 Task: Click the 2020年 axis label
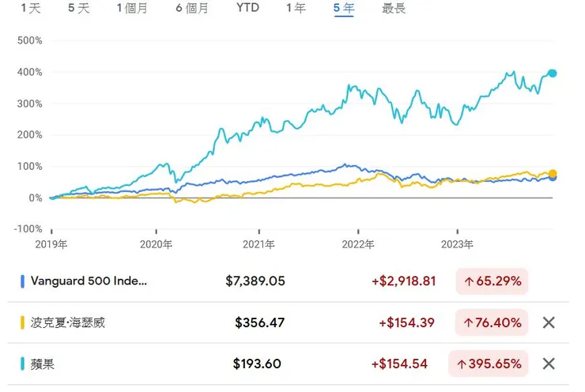click(156, 244)
